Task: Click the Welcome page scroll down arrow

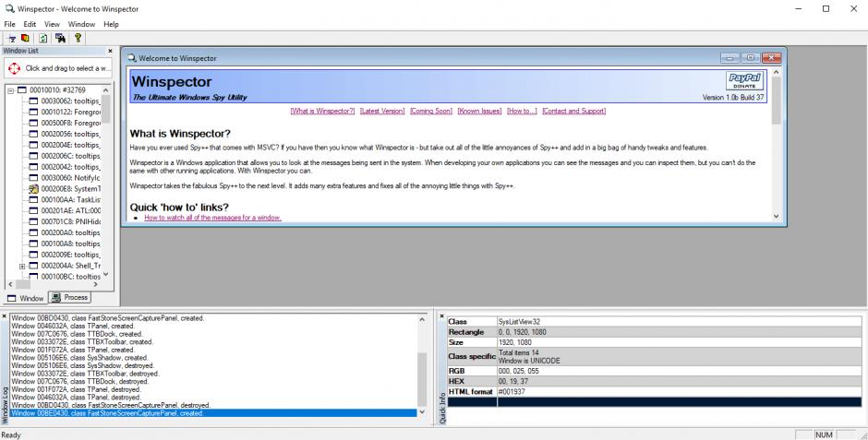Action: point(776,216)
